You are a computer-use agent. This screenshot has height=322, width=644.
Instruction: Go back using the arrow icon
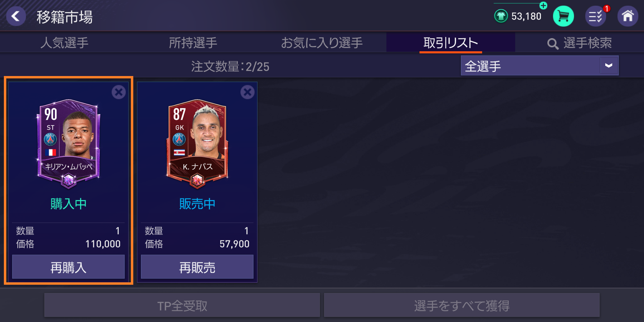pyautogui.click(x=16, y=16)
